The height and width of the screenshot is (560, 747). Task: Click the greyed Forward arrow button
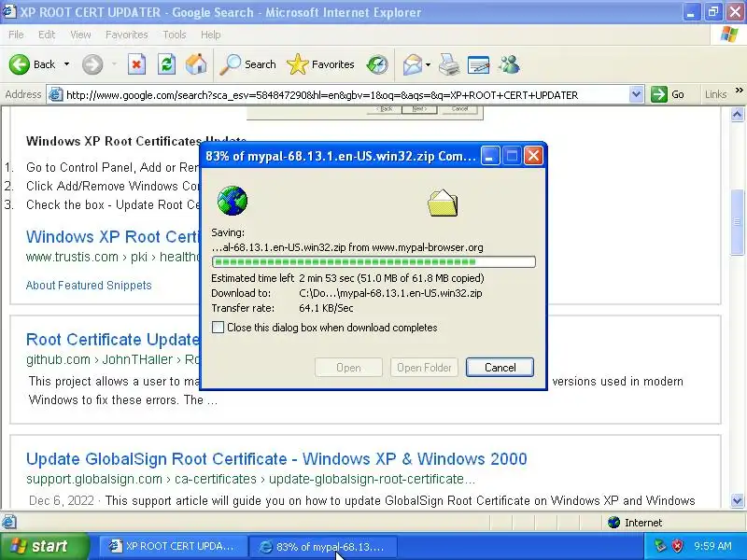pyautogui.click(x=92, y=64)
